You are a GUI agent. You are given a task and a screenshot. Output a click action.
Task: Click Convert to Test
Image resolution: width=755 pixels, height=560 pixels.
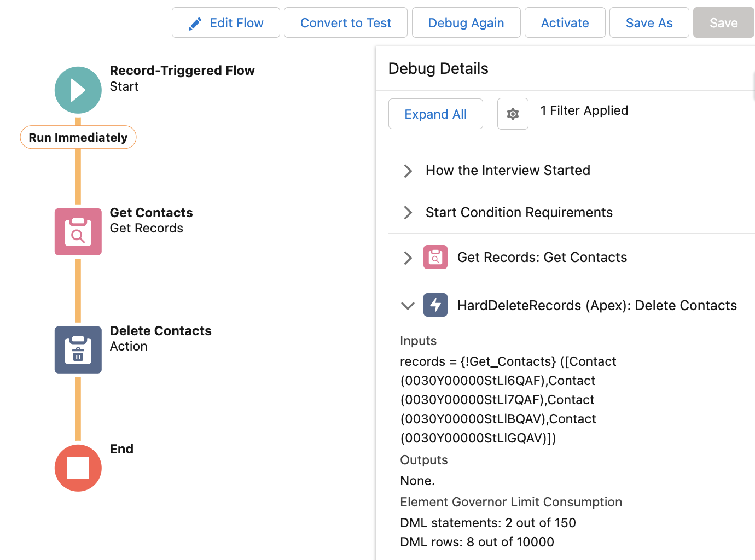345,22
